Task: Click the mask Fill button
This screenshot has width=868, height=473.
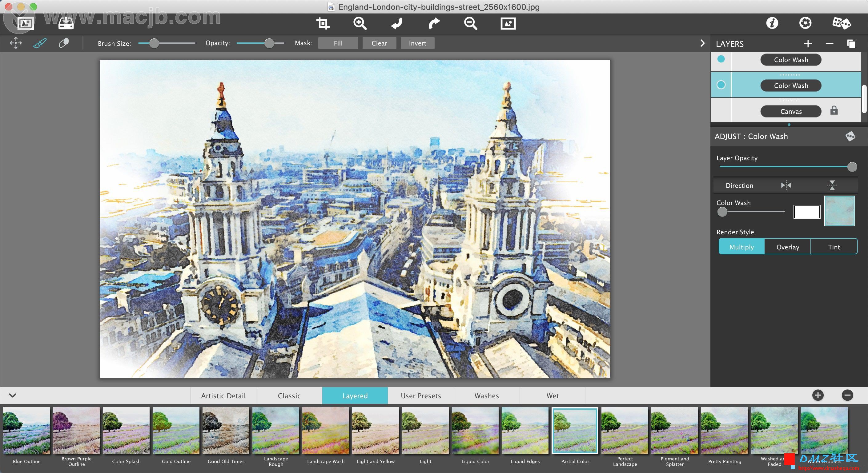Action: (338, 43)
